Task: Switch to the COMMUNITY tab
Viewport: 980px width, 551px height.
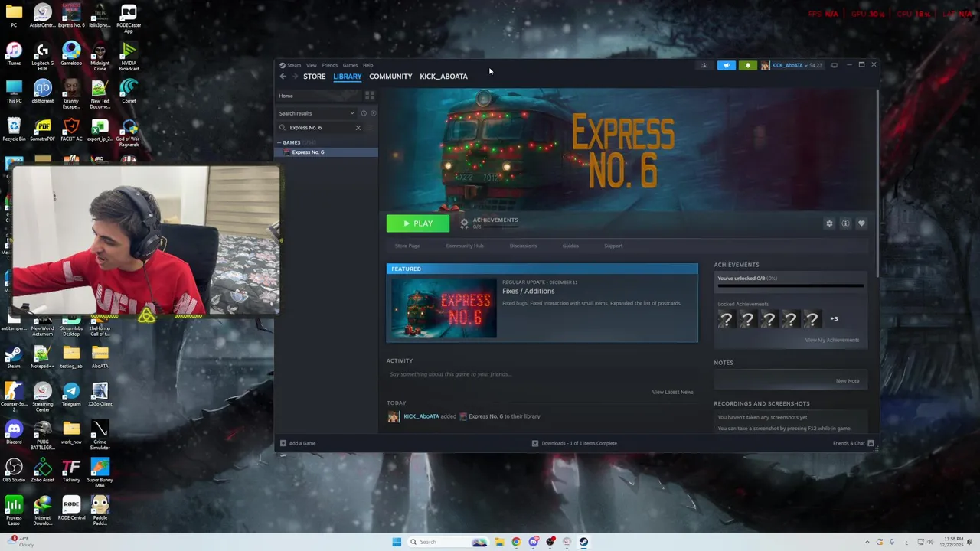Action: (x=390, y=77)
